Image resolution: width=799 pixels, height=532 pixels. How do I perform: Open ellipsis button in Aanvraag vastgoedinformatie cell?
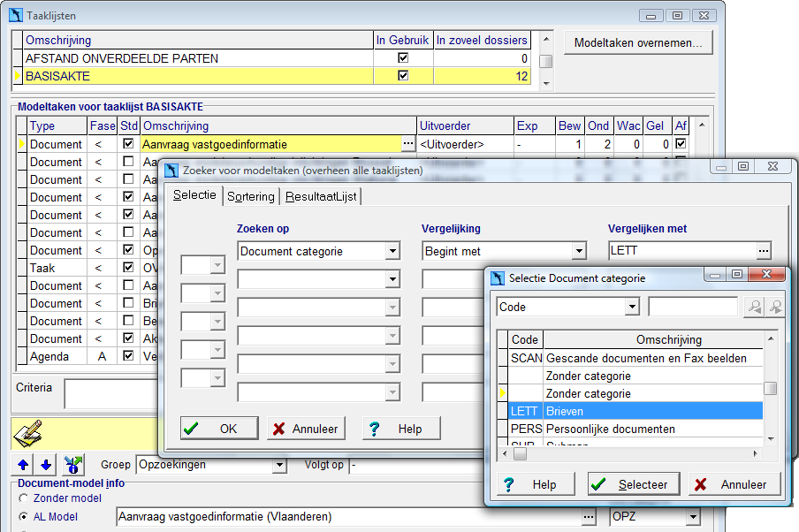[408, 144]
